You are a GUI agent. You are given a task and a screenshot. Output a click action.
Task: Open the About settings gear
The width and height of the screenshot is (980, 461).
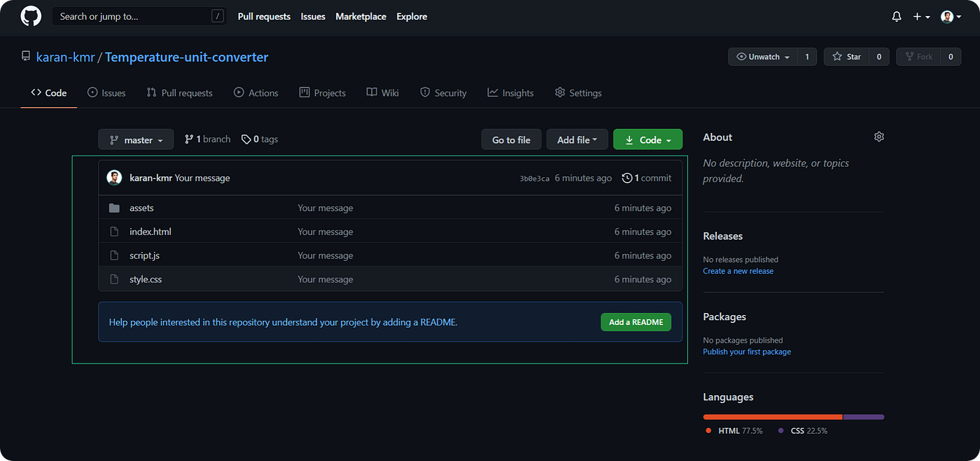pyautogui.click(x=879, y=137)
